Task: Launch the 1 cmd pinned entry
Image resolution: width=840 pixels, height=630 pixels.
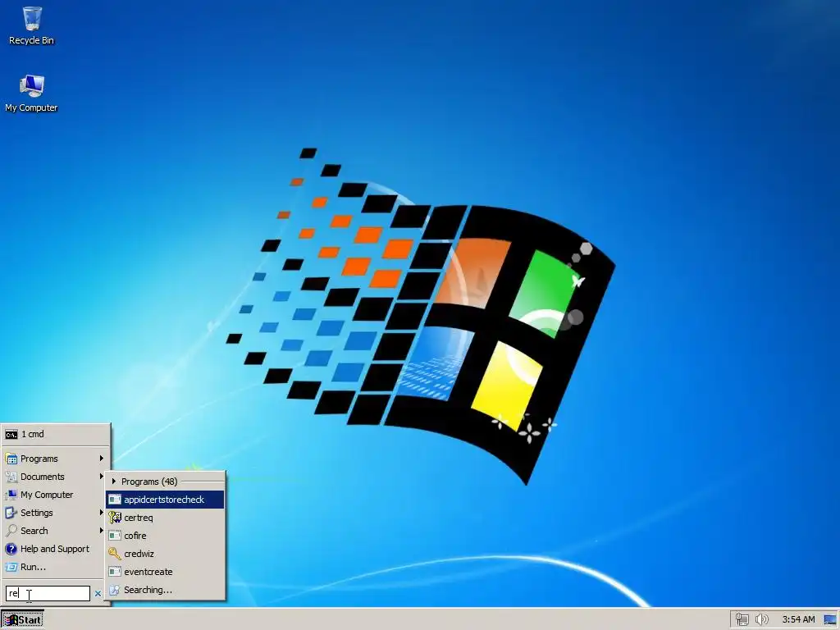Action: pyautogui.click(x=56, y=434)
